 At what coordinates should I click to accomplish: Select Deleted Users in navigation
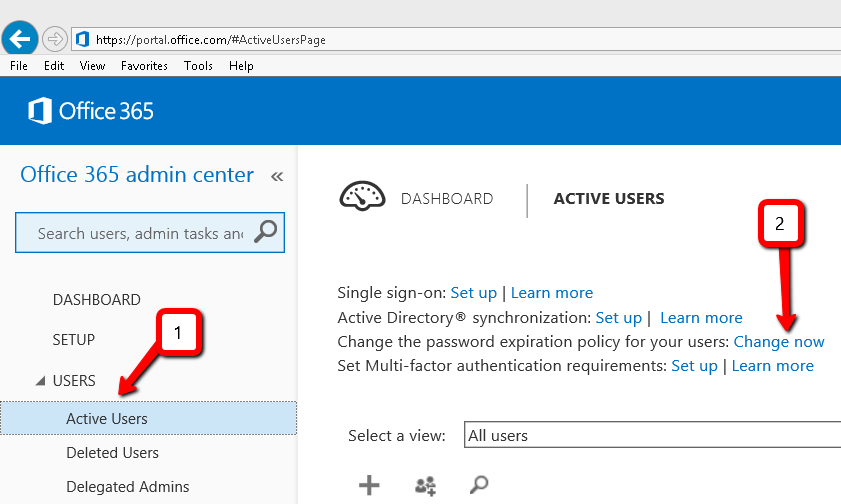(113, 453)
